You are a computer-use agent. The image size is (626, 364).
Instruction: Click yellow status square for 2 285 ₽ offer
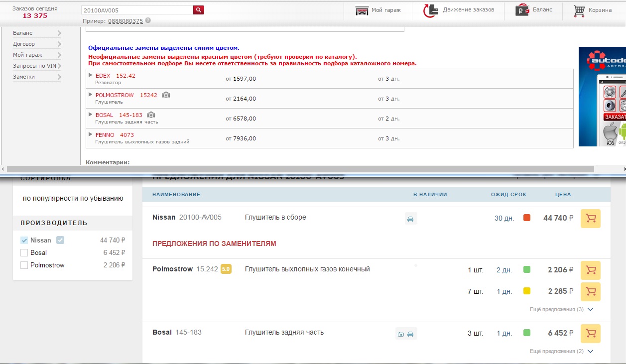[527, 291]
